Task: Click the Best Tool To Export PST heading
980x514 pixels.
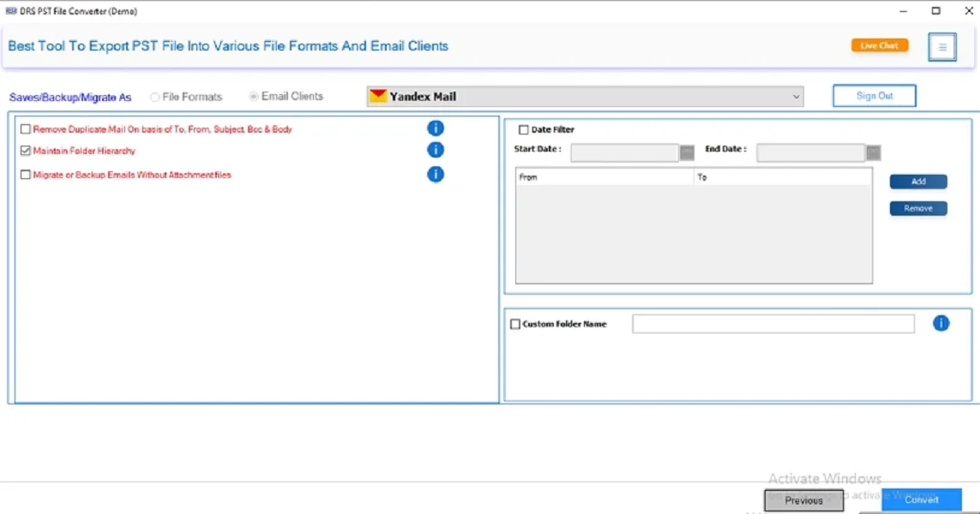Action: click(228, 46)
